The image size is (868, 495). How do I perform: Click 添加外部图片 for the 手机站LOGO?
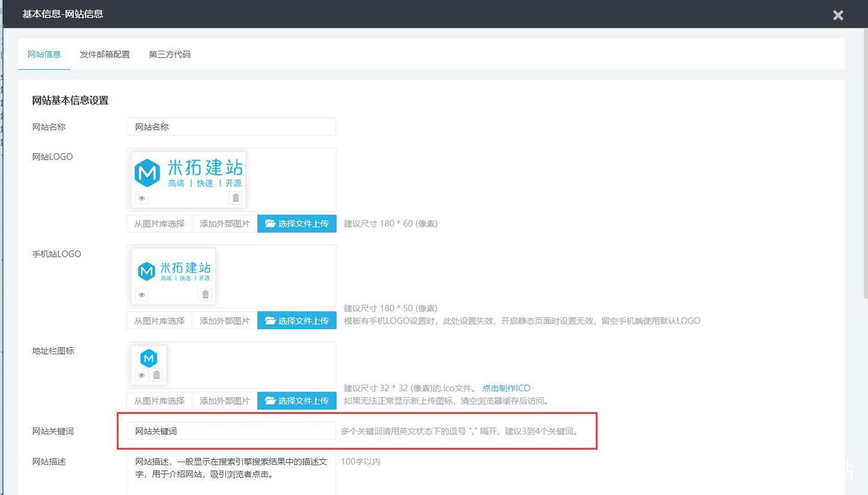224,320
